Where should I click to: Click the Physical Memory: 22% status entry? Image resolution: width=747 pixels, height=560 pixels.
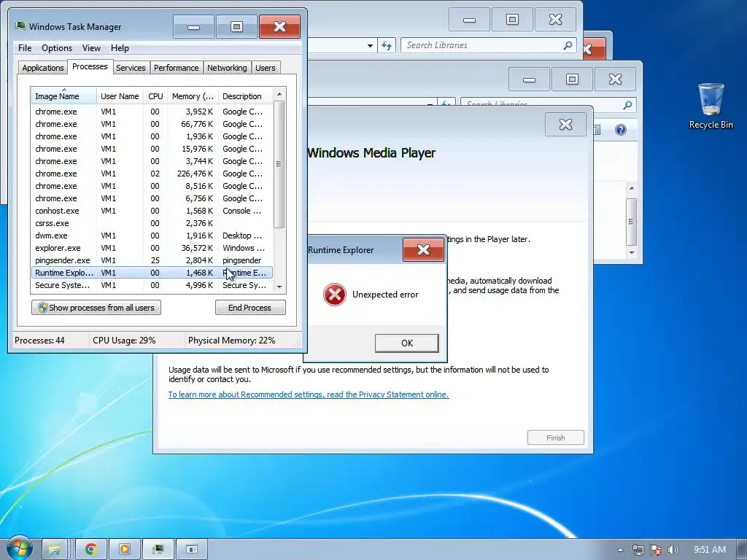(231, 341)
